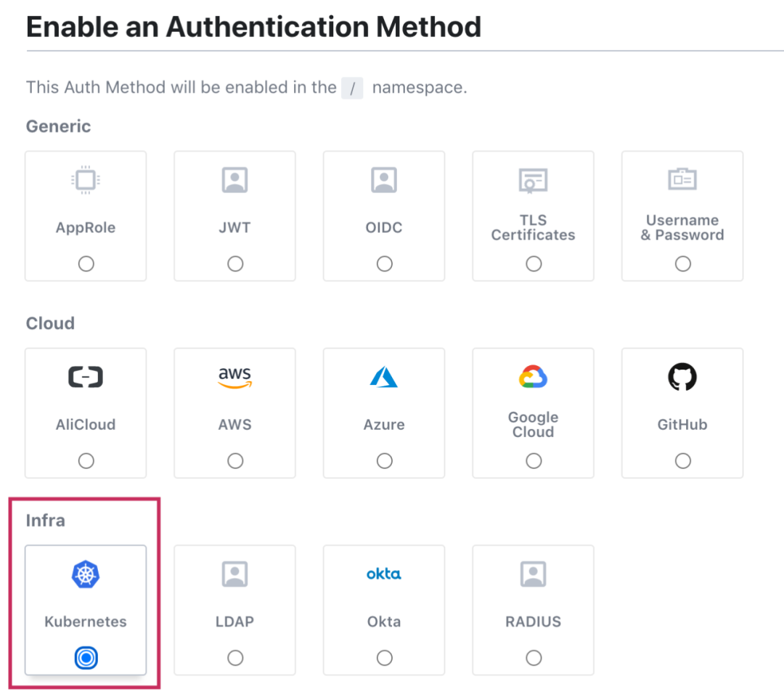Click the AWS logo icon
The image size is (784, 700).
coord(235,377)
